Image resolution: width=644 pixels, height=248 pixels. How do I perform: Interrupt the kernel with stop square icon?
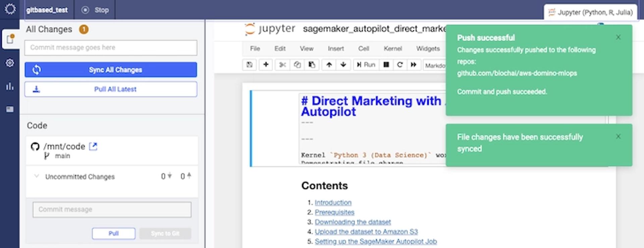tap(386, 65)
